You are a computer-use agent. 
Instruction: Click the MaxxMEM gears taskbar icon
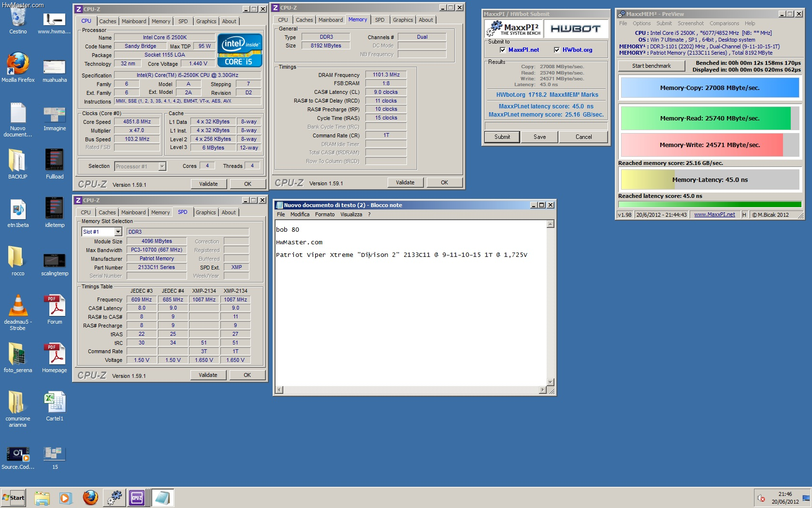click(115, 498)
